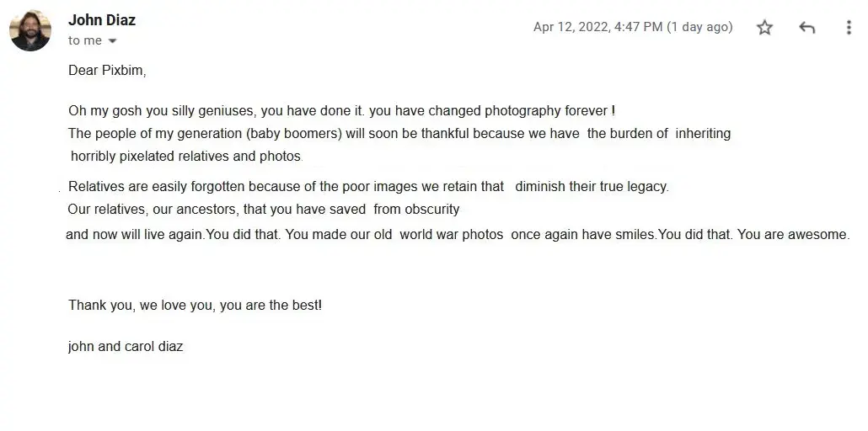This screenshot has width=868, height=431.
Task: Click the sender name John Diaz
Action: (102, 20)
